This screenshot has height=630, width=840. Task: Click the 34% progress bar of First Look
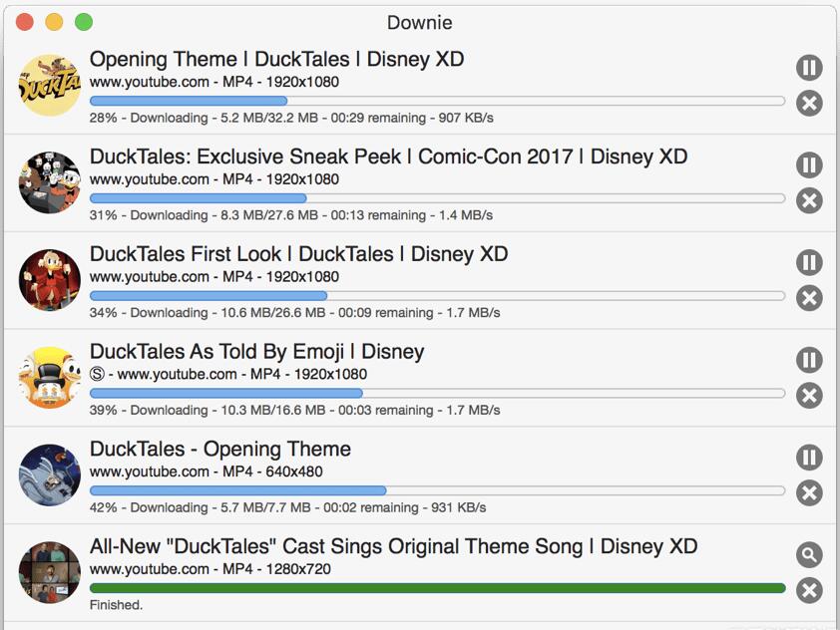pos(437,295)
